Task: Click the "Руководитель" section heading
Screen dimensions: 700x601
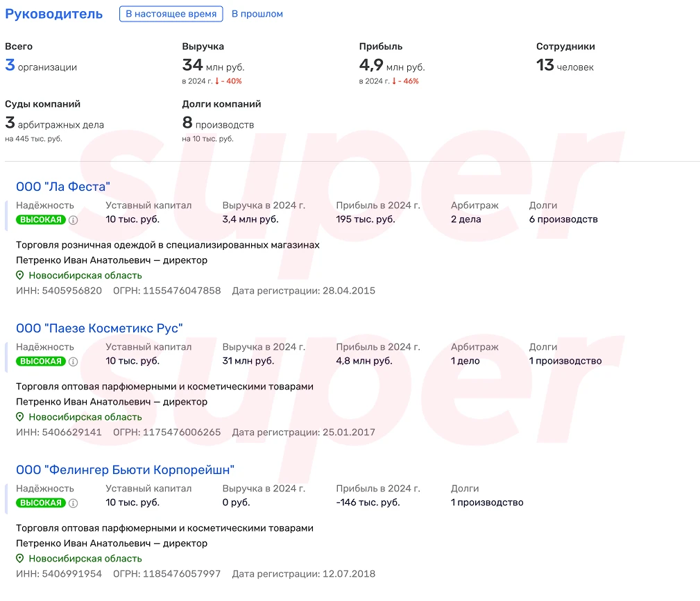Action: (x=54, y=14)
